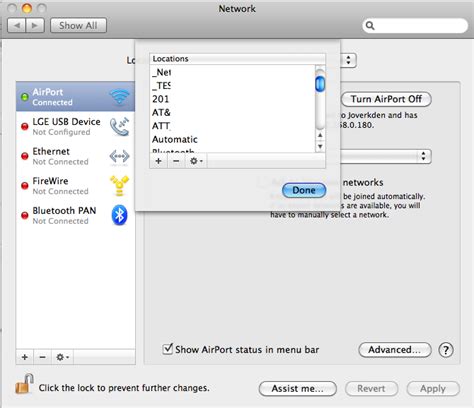Screen dimensions: 474x408
Task: Open the services gear action menu
Action: tap(62, 357)
